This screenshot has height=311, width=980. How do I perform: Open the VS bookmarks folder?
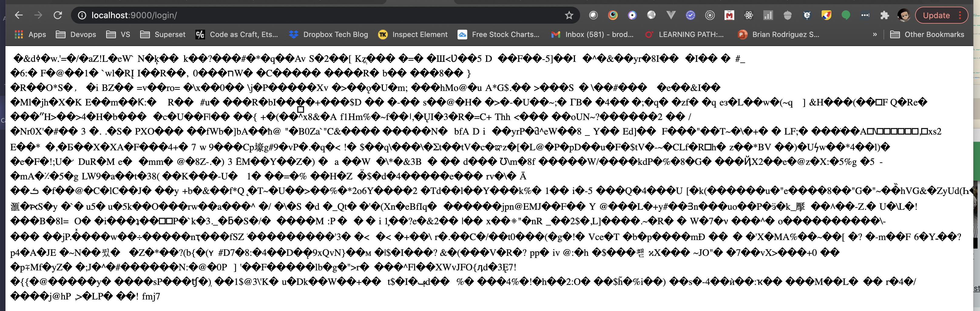click(118, 34)
